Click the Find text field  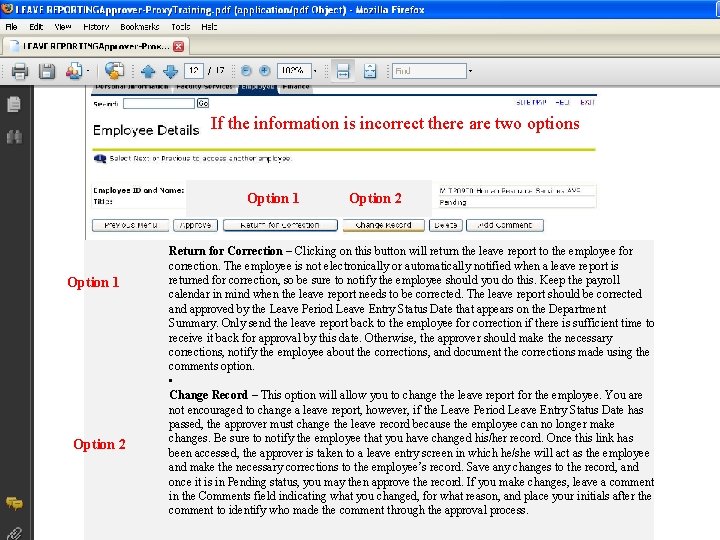coord(429,71)
